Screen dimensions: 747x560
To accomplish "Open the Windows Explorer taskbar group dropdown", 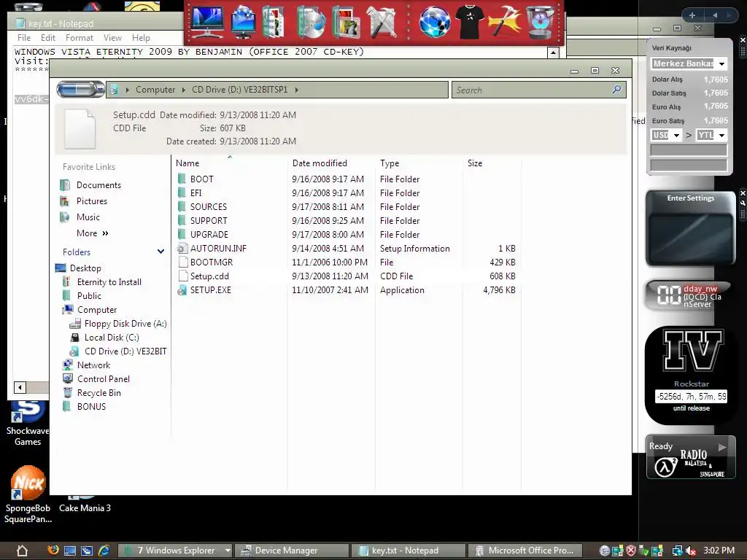I will coord(228,551).
